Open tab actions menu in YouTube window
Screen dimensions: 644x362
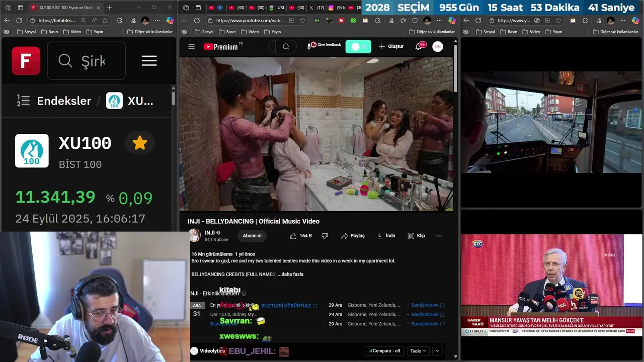point(198,8)
